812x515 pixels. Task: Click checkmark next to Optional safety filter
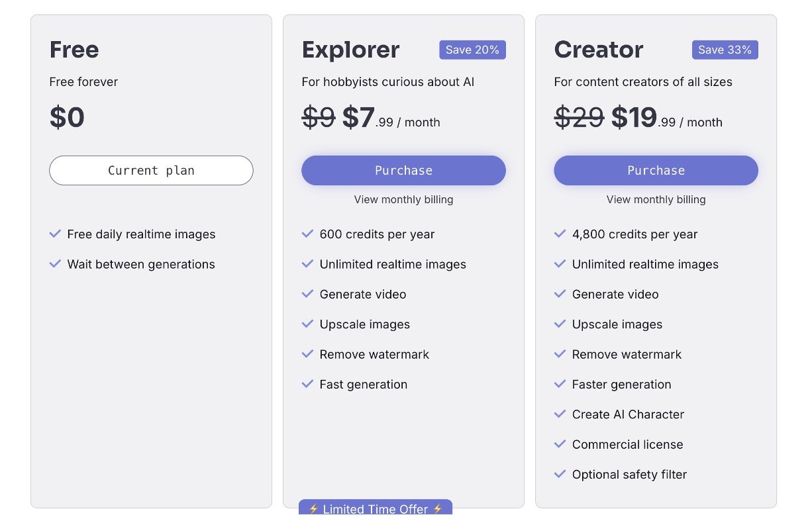pos(560,474)
